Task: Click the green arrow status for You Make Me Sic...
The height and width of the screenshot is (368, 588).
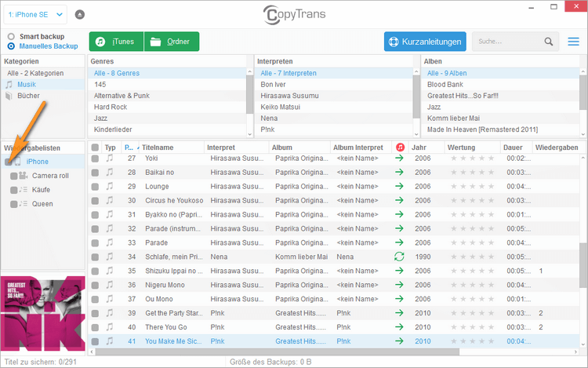Action: tap(399, 341)
